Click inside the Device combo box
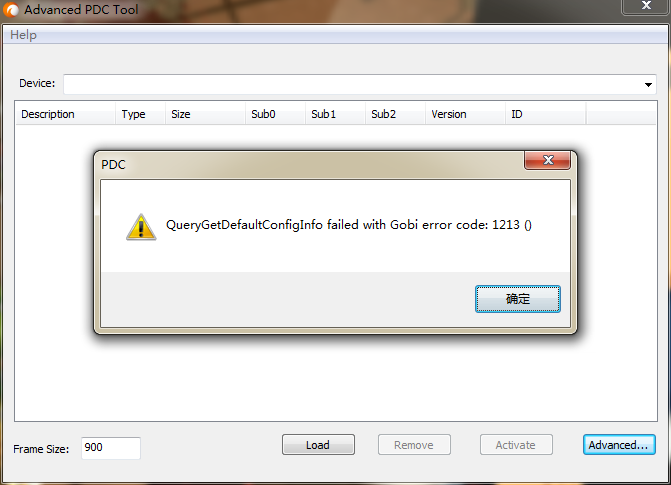This screenshot has height=485, width=671. point(360,84)
